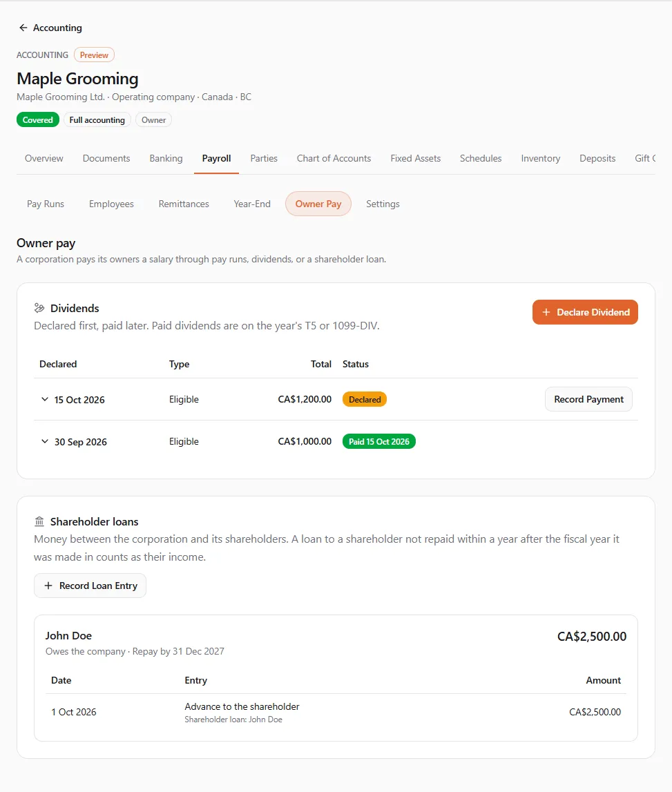Open the payroll Settings sub-tab
672x792 pixels.
[x=383, y=204]
